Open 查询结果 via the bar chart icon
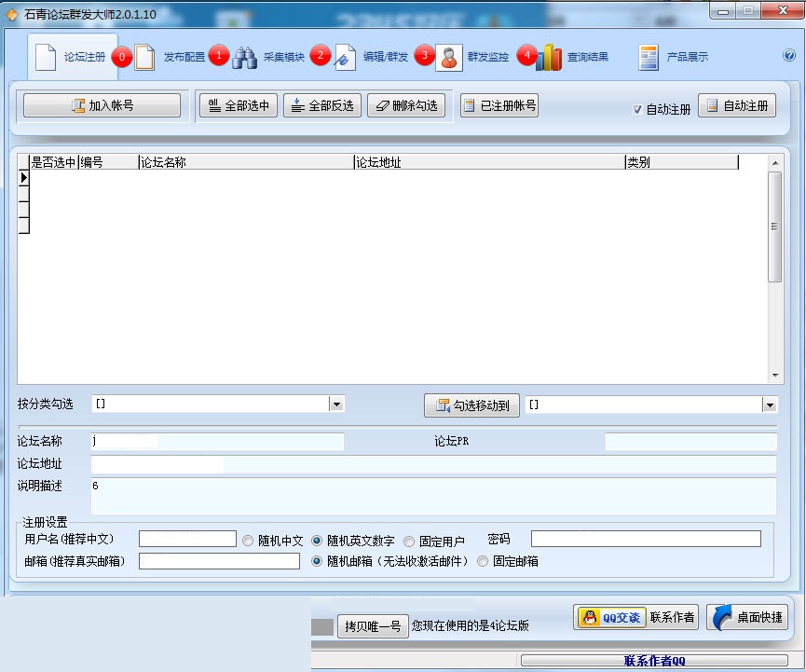The image size is (806, 672). [x=550, y=56]
